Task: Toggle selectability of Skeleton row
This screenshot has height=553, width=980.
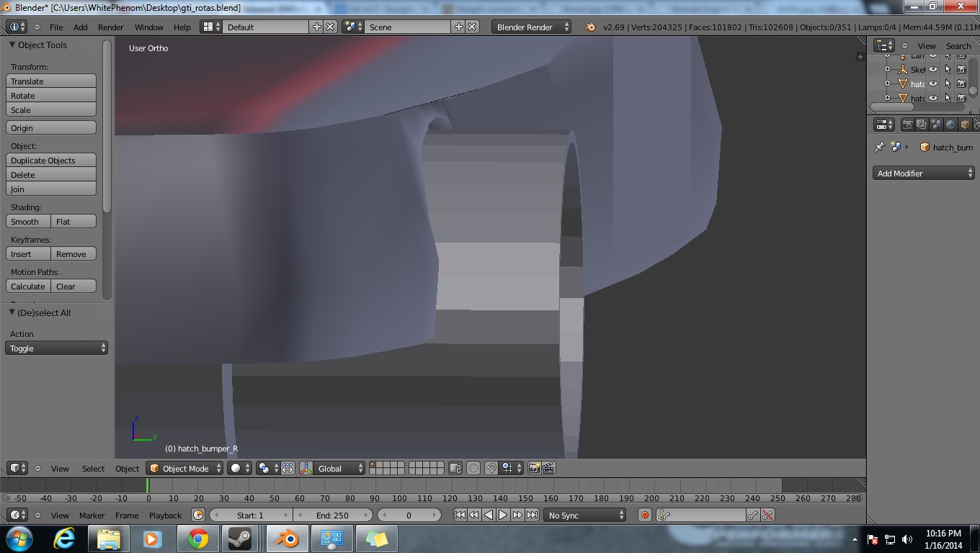Action: [x=948, y=69]
